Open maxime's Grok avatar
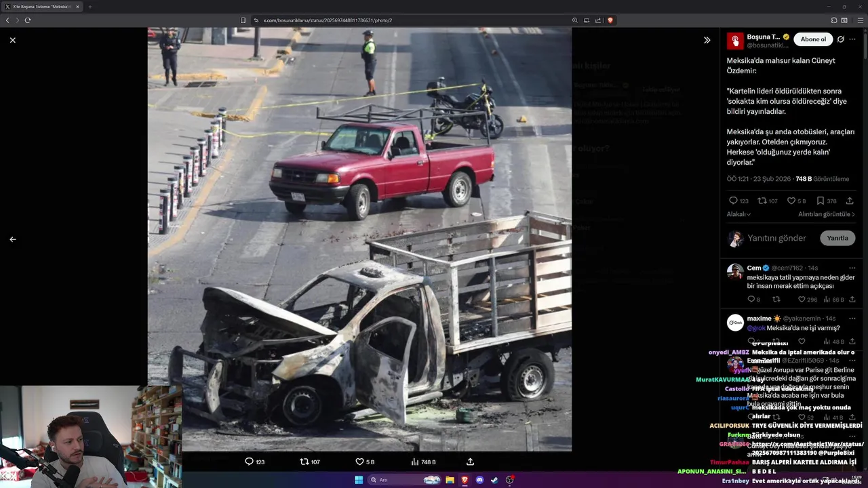868x488 pixels. pos(735,323)
